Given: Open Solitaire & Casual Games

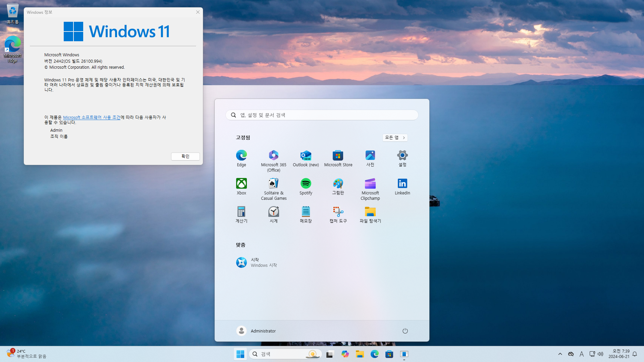Looking at the screenshot, I should click(273, 189).
